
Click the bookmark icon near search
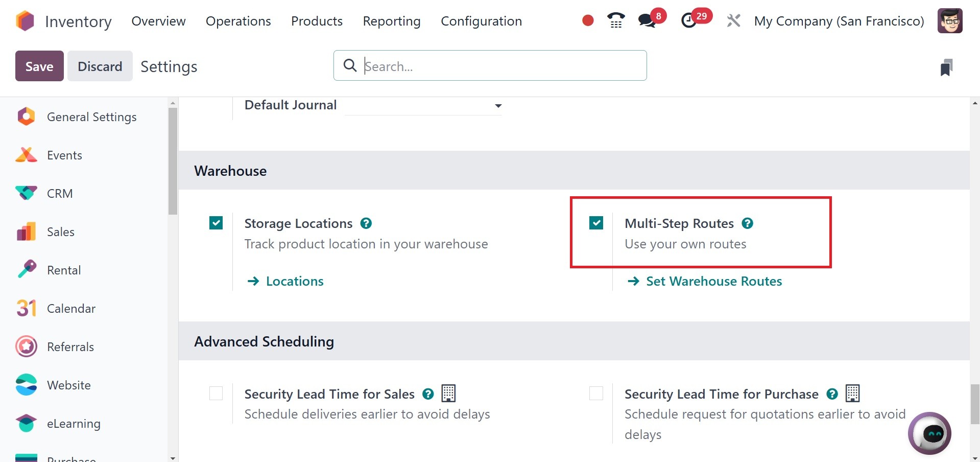(x=946, y=67)
